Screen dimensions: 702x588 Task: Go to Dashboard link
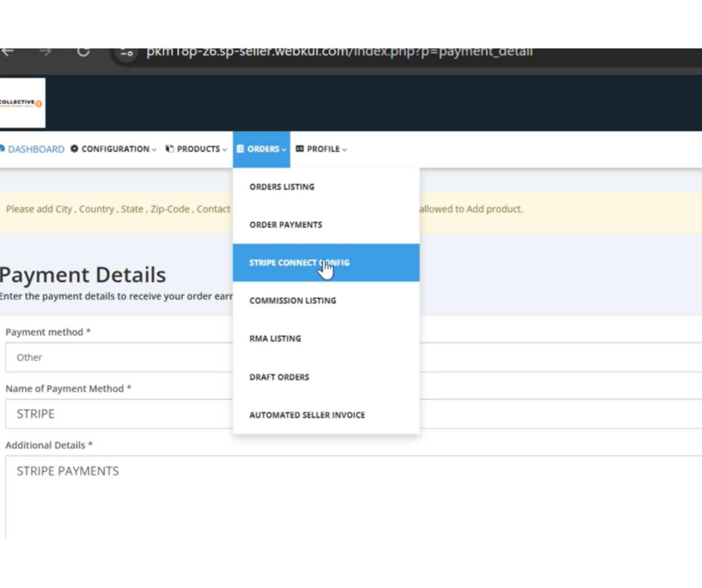click(36, 149)
